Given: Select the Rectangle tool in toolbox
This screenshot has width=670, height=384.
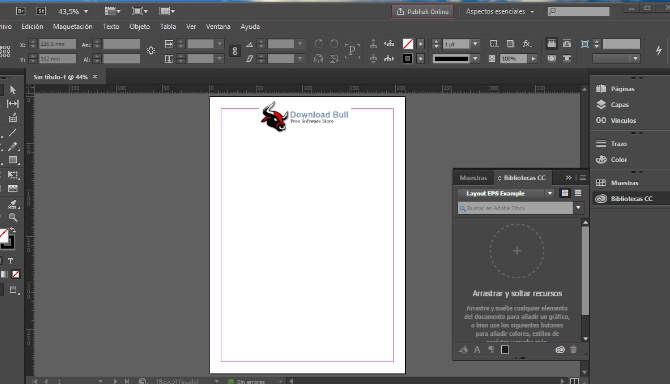Looking at the screenshot, I should pyautogui.click(x=12, y=160).
